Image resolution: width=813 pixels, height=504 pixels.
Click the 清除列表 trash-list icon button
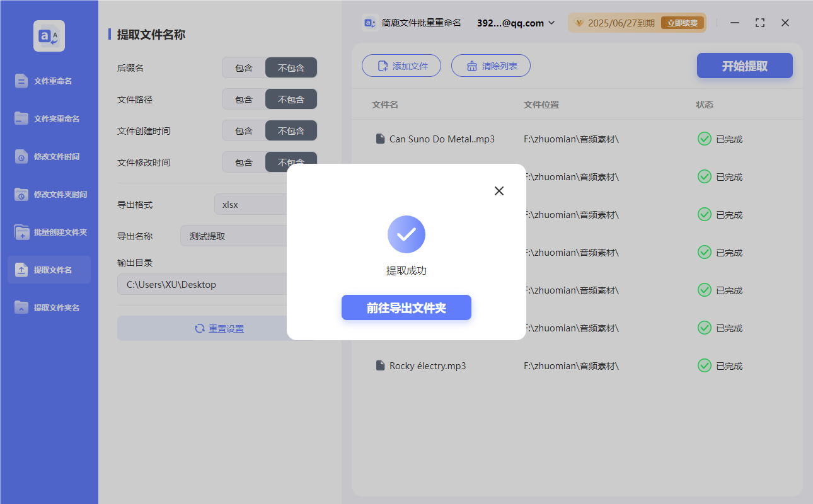(490, 65)
